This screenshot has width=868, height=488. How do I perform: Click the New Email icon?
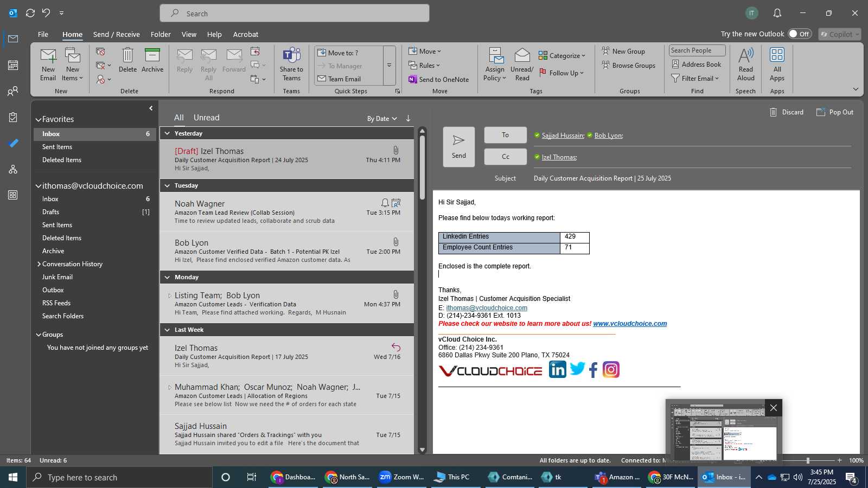coord(48,64)
